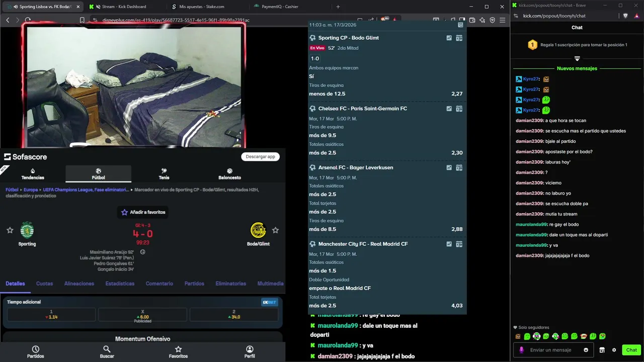This screenshot has width=644, height=362.
Task: Switch to the Estadísticas tab
Action: click(120, 284)
